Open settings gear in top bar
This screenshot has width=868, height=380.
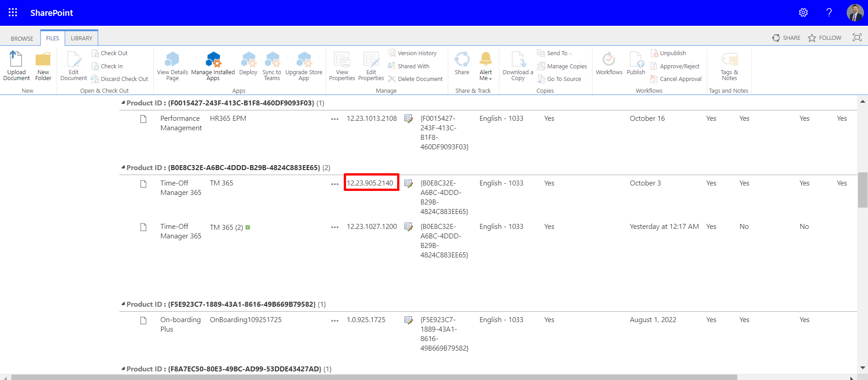point(803,13)
